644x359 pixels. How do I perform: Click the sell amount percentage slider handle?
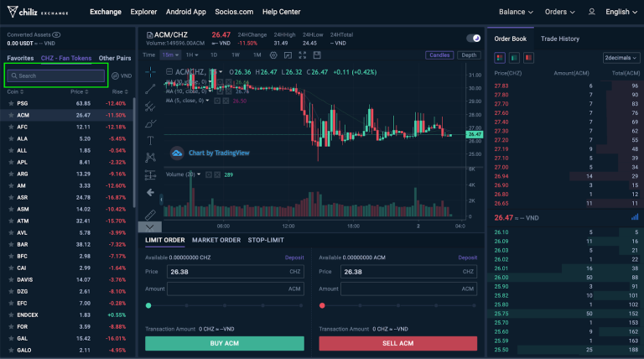click(x=322, y=305)
